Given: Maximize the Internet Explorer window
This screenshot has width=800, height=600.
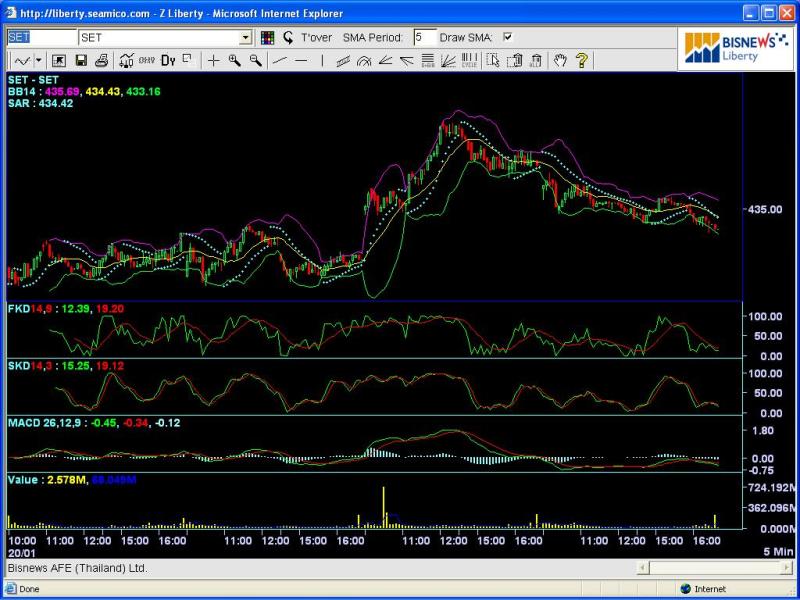Looking at the screenshot, I should point(769,13).
